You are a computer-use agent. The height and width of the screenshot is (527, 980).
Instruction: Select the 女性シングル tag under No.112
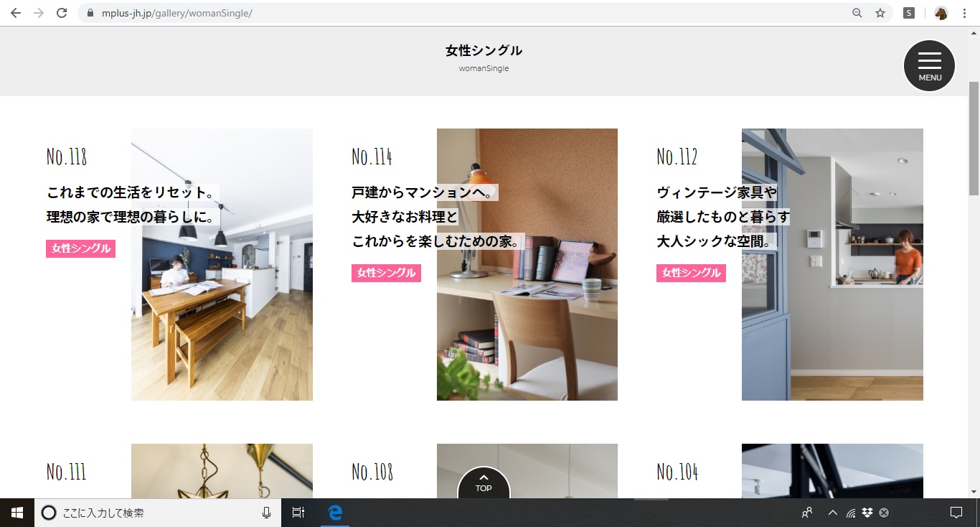click(x=691, y=273)
